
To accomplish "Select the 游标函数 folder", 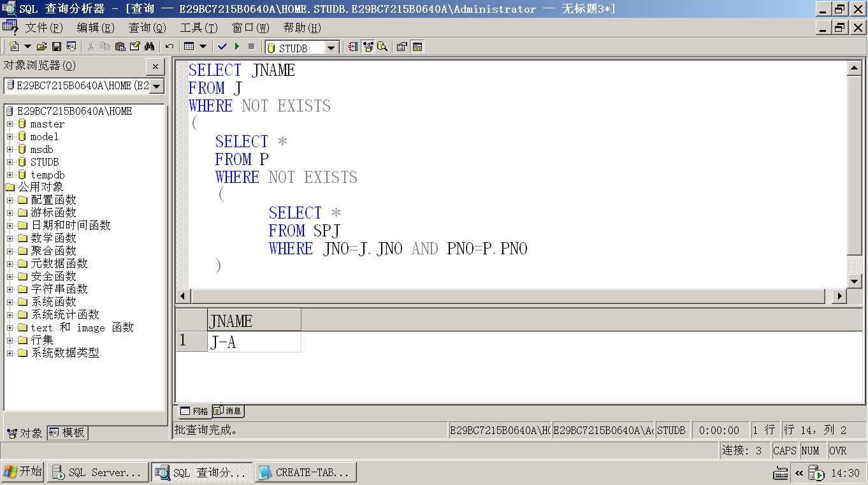I will click(54, 213).
